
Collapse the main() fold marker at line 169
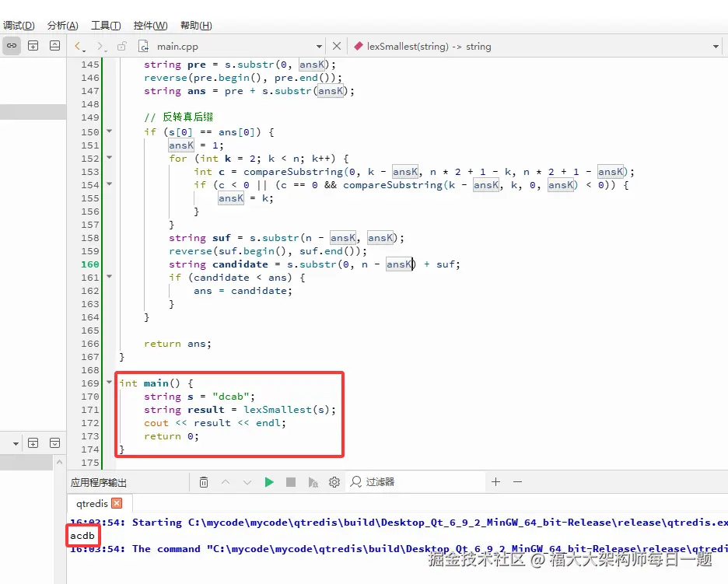(110, 383)
